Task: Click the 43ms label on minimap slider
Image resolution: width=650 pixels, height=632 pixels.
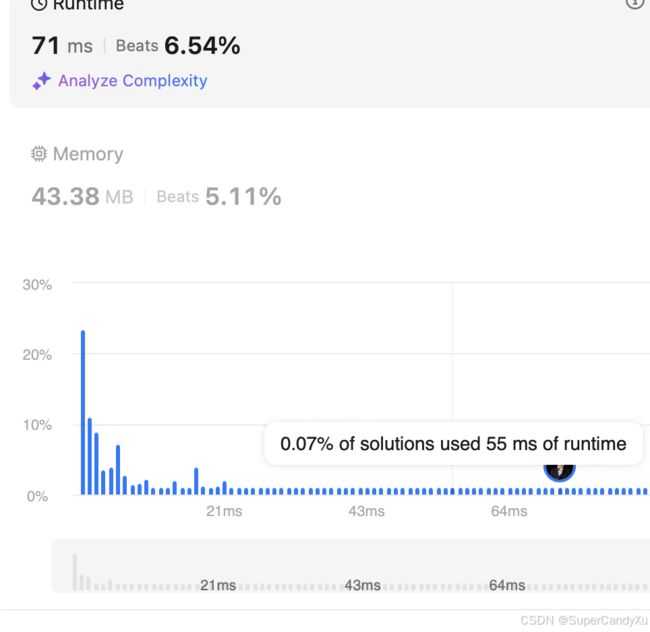Action: click(x=362, y=585)
